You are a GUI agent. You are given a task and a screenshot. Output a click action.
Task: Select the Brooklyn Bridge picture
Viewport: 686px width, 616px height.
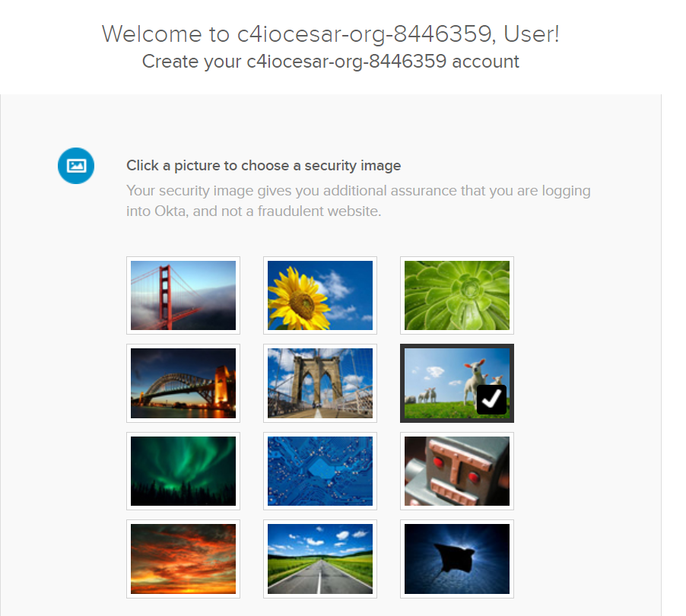tap(320, 383)
